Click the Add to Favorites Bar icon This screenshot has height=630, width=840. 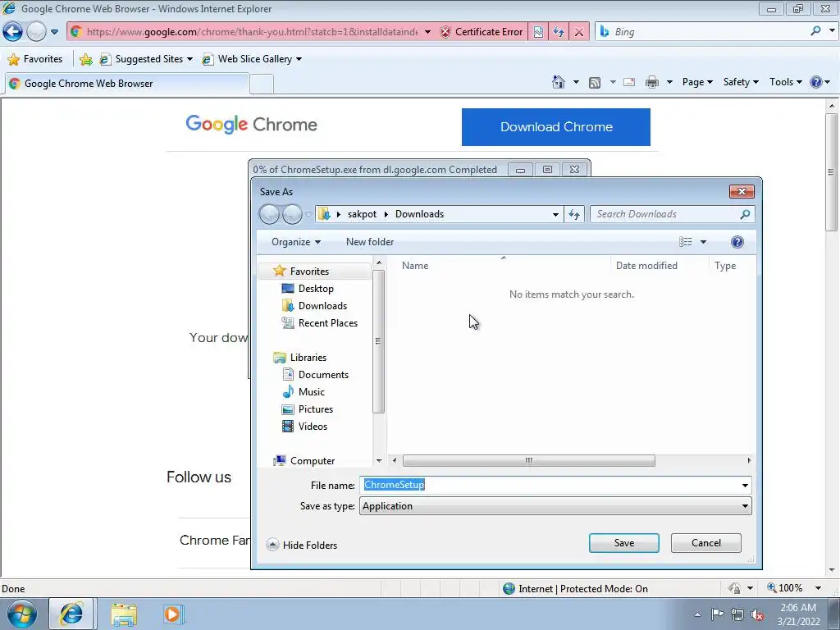[85, 59]
